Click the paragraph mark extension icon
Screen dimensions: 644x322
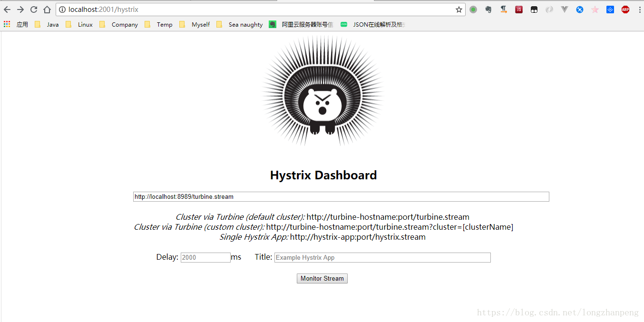504,10
